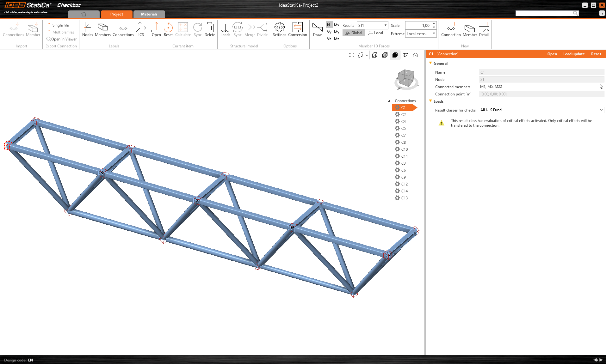Click the Scale value field
The width and height of the screenshot is (606, 364).
coord(418,25)
